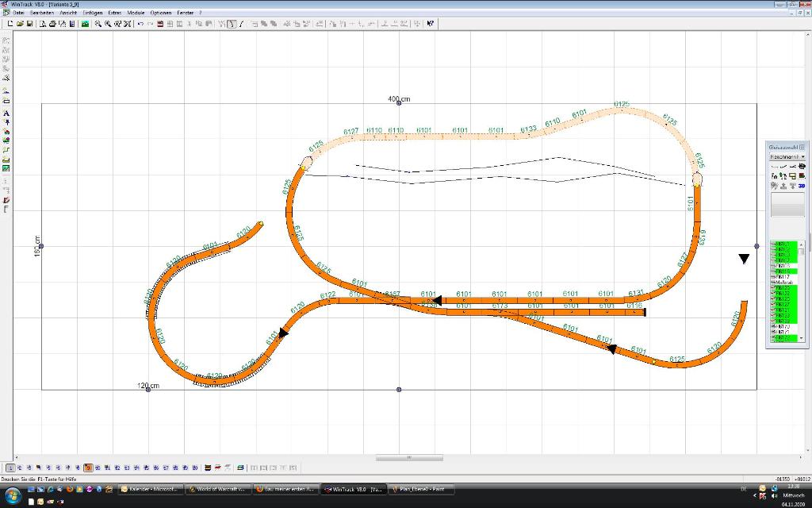Open print preview from the toolbar
Screen dimensions: 812x508
point(43,23)
